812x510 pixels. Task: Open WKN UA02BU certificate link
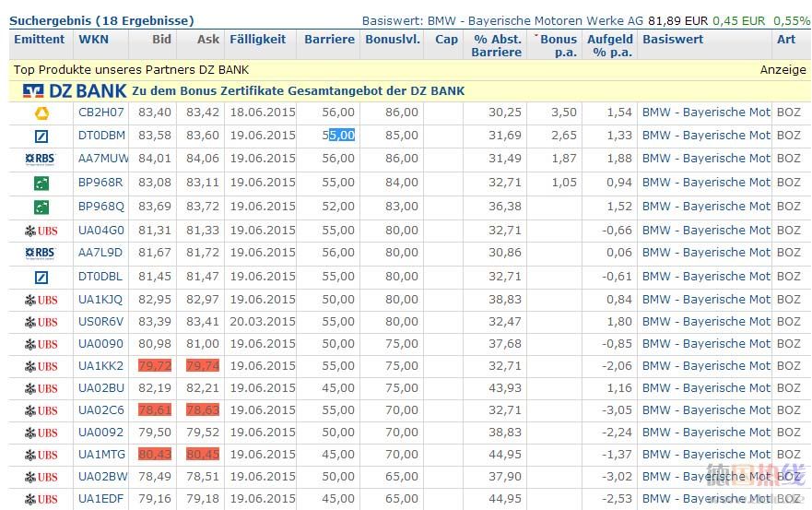coord(101,388)
